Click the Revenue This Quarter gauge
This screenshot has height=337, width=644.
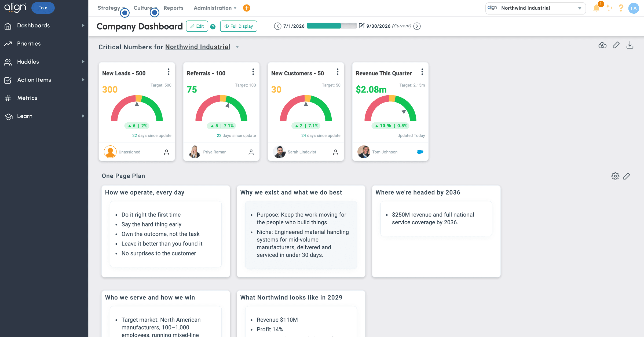click(390, 108)
